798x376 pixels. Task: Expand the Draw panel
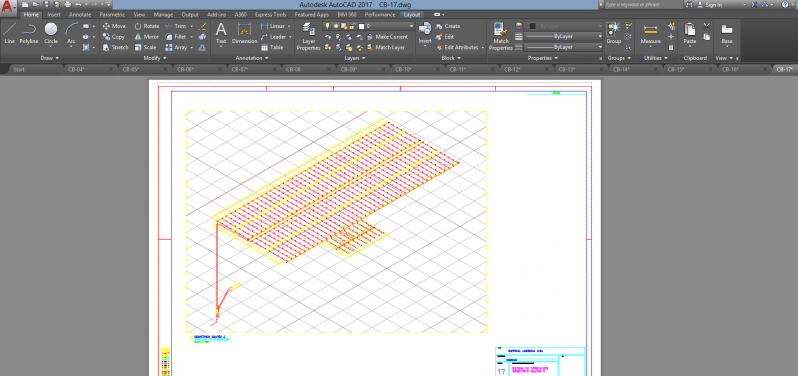coord(50,58)
